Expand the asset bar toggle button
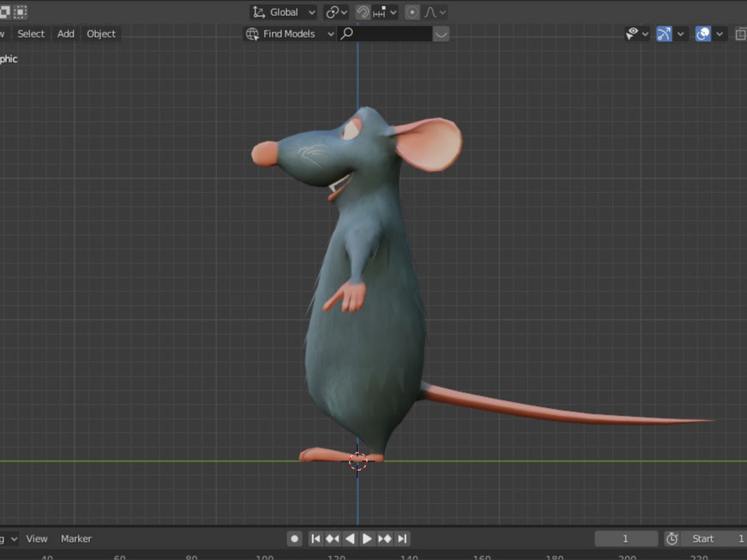This screenshot has width=747, height=560. point(441,34)
